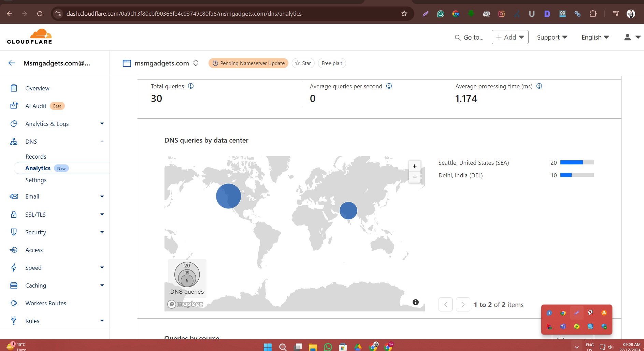This screenshot has width=644, height=351.
Task: Click Go to... search
Action: (469, 37)
